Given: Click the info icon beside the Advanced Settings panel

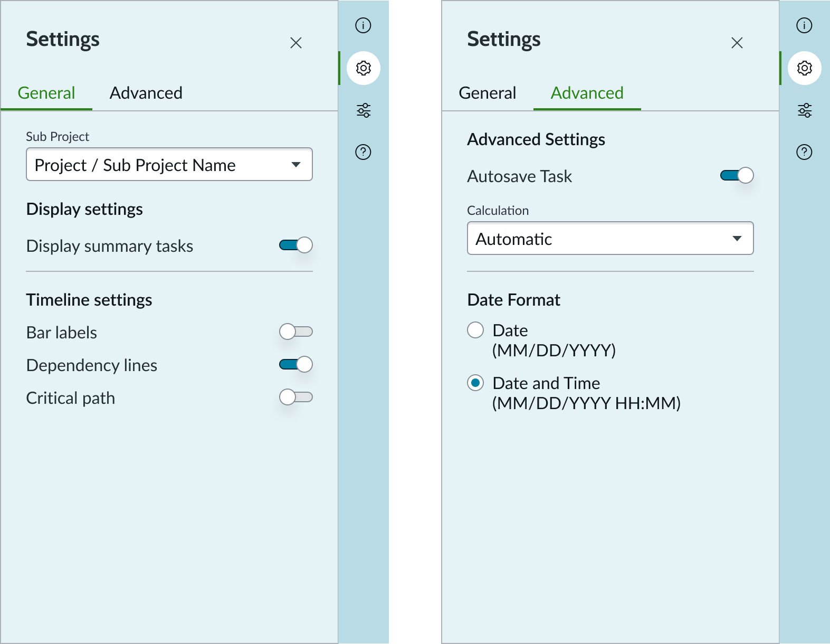Looking at the screenshot, I should 804,25.
